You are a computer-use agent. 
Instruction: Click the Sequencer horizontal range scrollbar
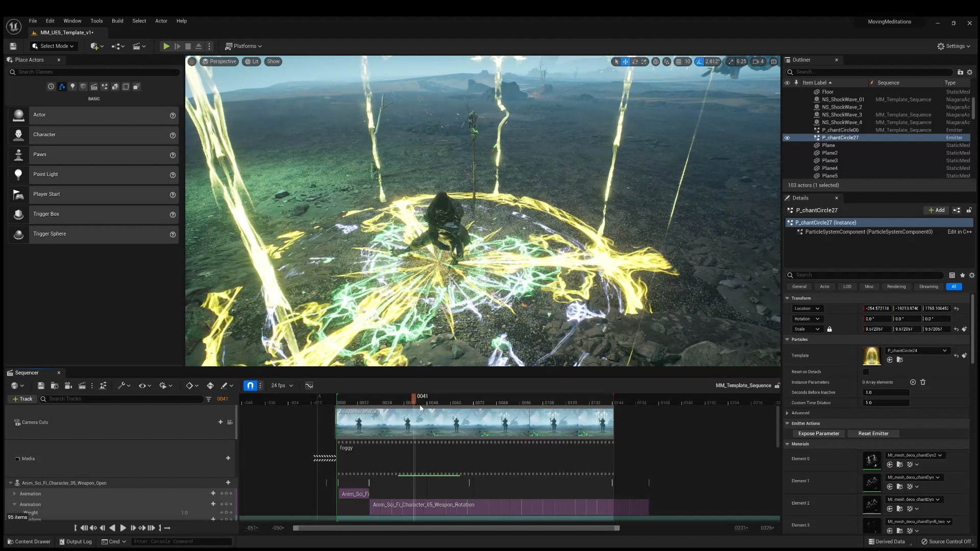tap(456, 528)
